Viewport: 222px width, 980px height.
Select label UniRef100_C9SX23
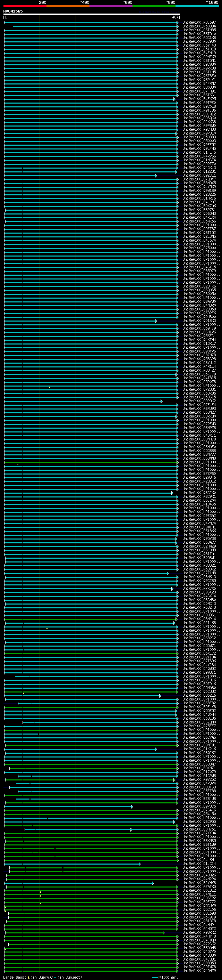click(199, 592)
